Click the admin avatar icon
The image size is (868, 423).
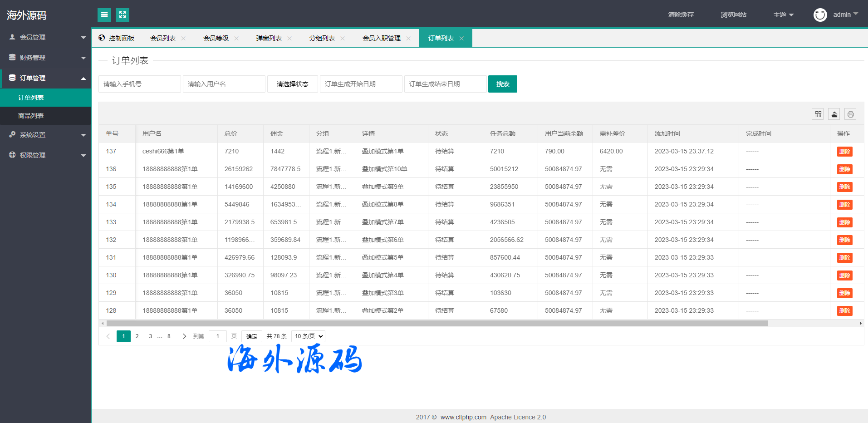point(820,15)
